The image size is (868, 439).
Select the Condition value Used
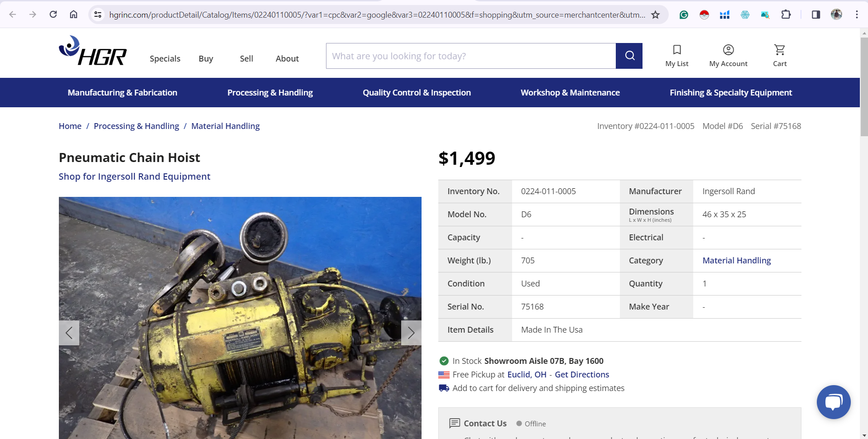click(x=530, y=283)
